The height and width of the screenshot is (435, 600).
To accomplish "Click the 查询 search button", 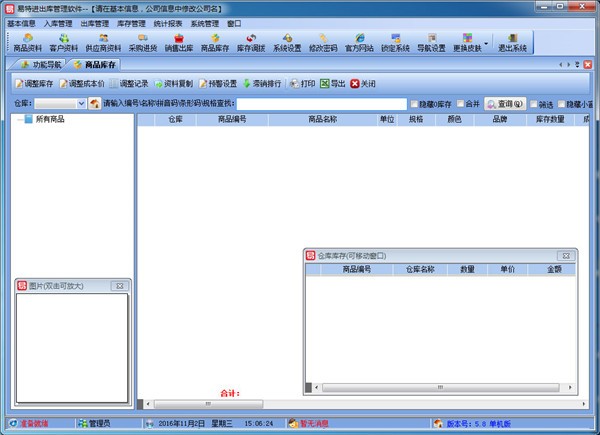I will (505, 103).
